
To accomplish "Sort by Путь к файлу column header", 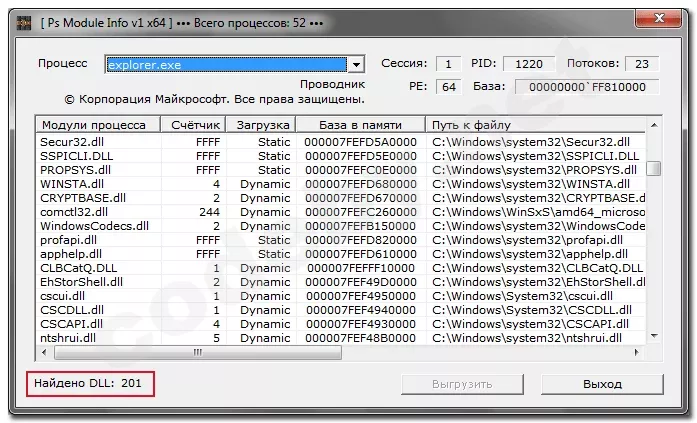I will tap(536, 125).
